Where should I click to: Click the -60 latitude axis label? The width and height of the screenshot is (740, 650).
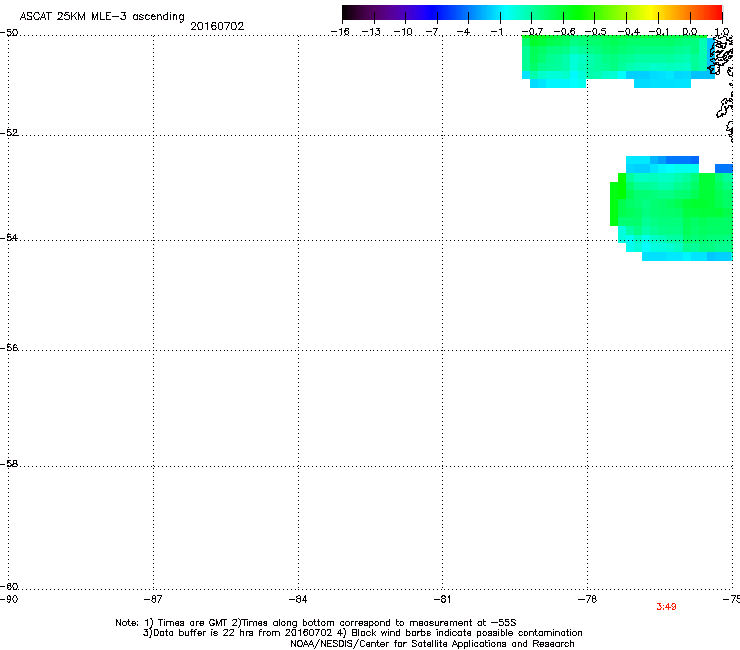coord(9,587)
